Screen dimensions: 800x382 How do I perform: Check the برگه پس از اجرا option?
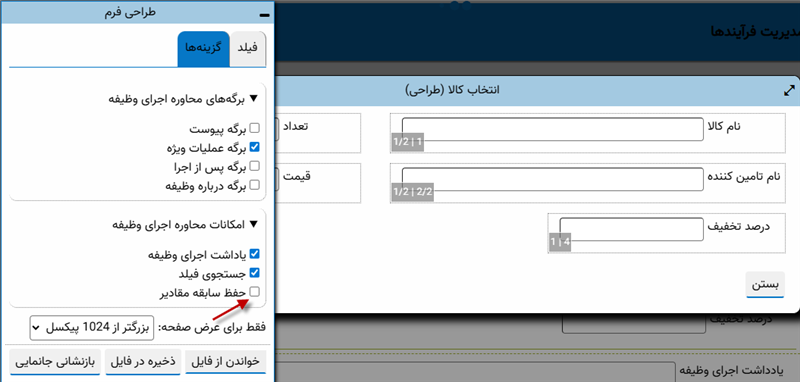pyautogui.click(x=256, y=166)
